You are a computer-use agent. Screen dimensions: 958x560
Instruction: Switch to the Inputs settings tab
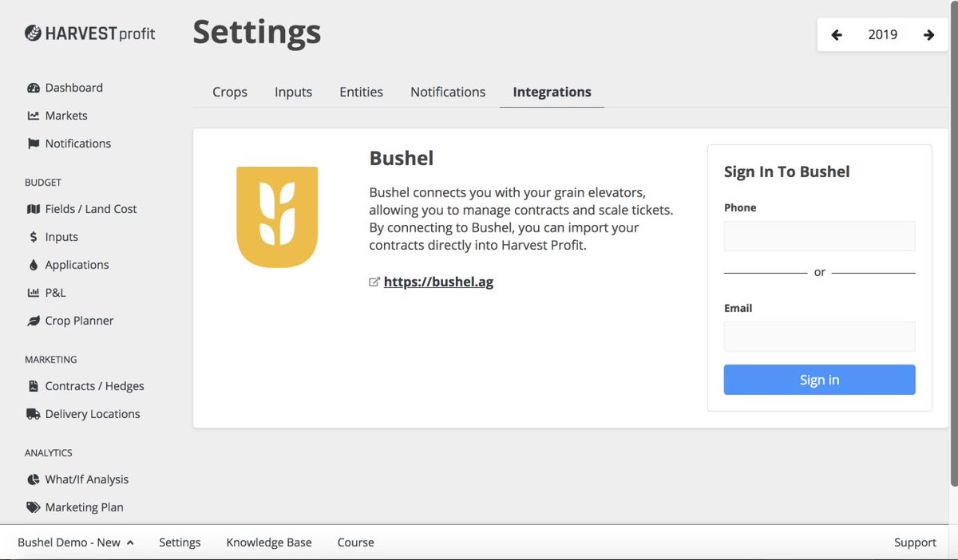(x=293, y=92)
